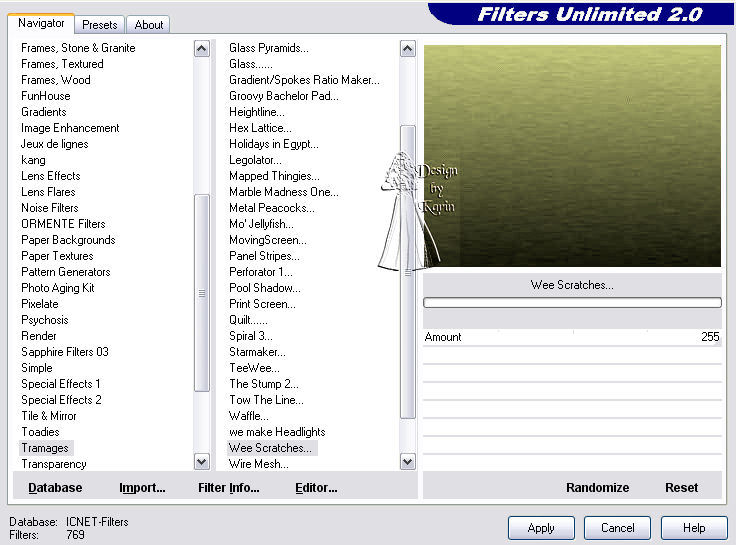Choose the Wire Mesh... filter
Image resolution: width=736 pixels, height=545 pixels.
[x=259, y=464]
